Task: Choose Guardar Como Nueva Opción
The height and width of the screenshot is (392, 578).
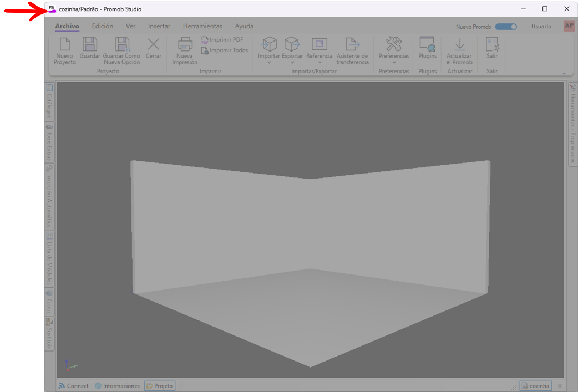Action: [x=121, y=51]
